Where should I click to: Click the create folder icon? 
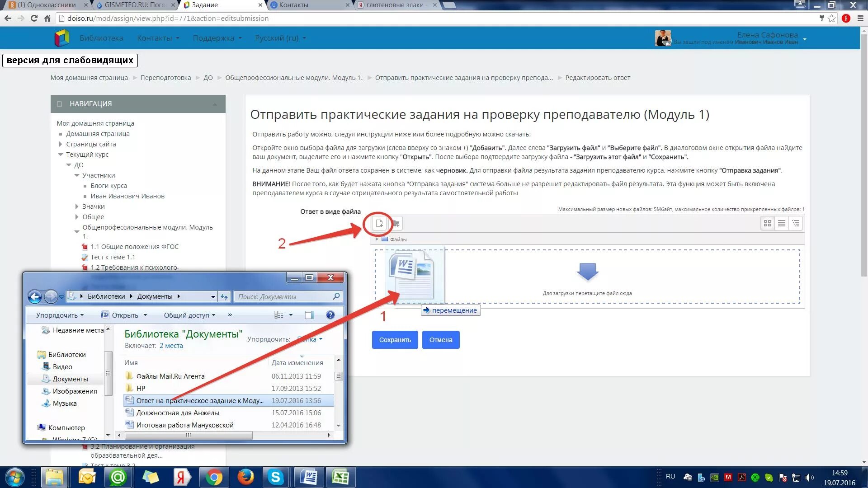[396, 223]
